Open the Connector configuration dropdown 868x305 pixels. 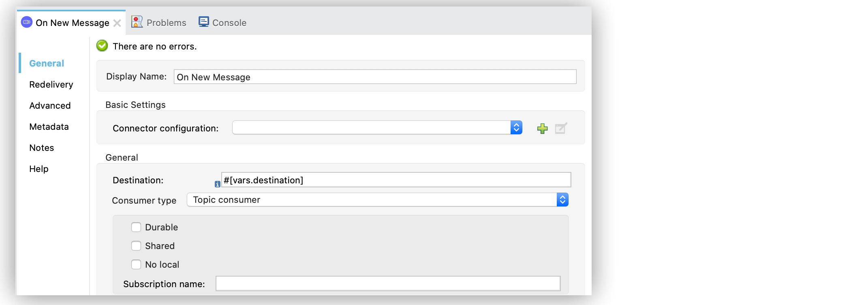pyautogui.click(x=516, y=127)
